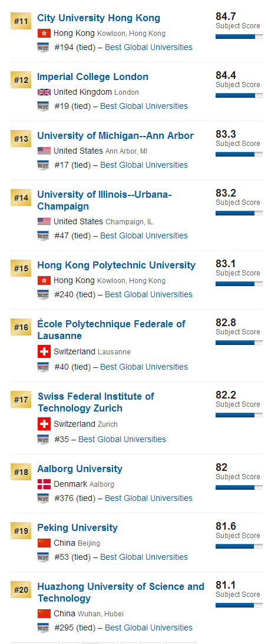The image size is (268, 644).
Task: Click the #18 gold rank badge
Action: [x=21, y=472]
